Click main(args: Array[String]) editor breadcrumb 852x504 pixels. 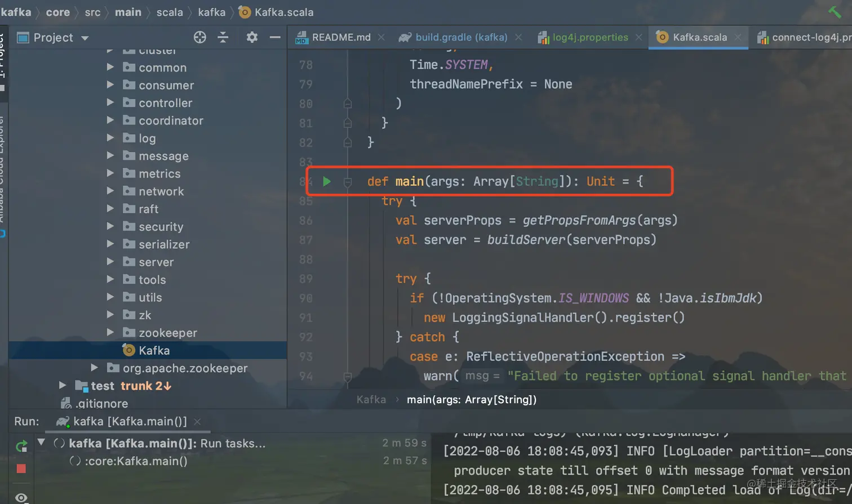click(x=472, y=399)
